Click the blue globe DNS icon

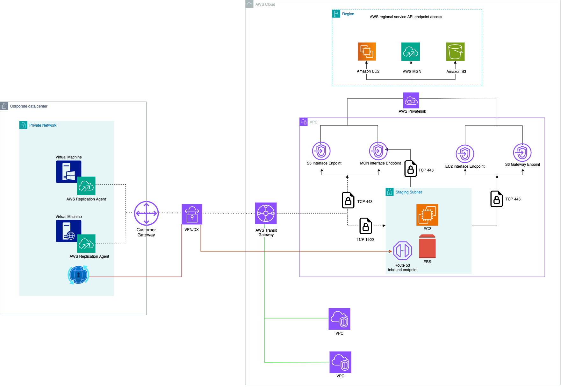click(78, 275)
